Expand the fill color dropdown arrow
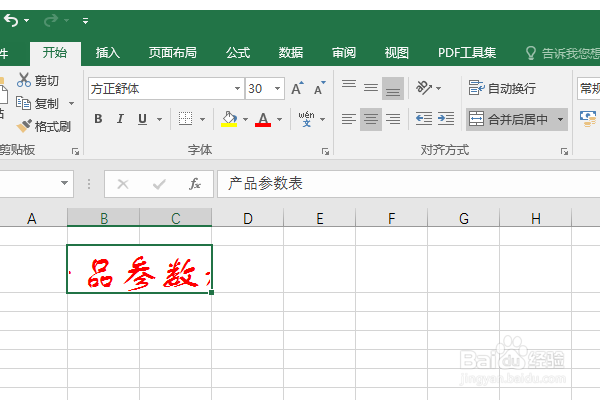Viewport: 600px width, 400px height. coord(246,119)
